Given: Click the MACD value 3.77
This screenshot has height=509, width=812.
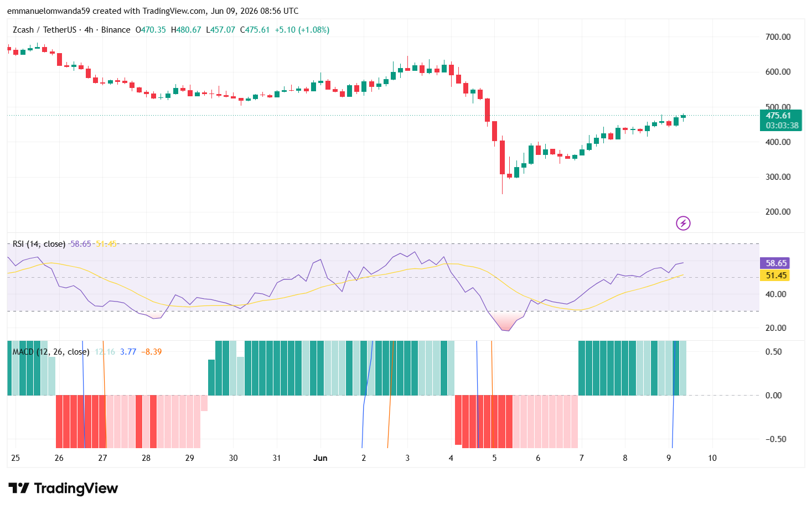Looking at the screenshot, I should click(128, 352).
